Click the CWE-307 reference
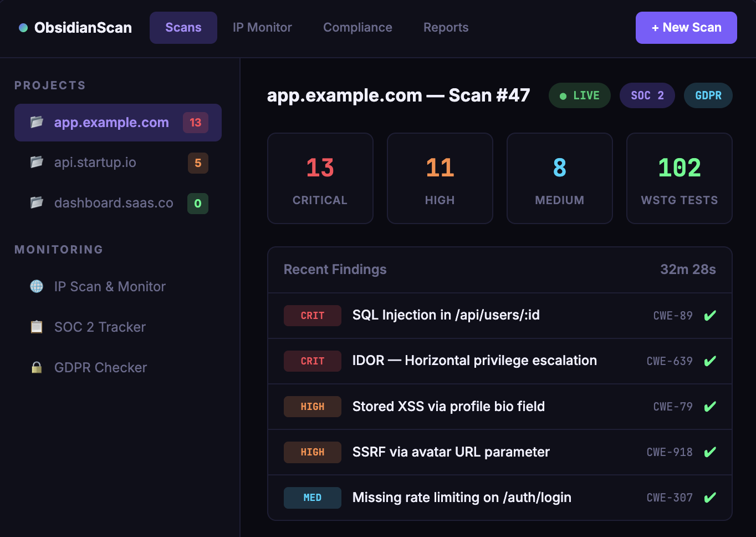Screen dimensions: 756x537 click(x=670, y=498)
